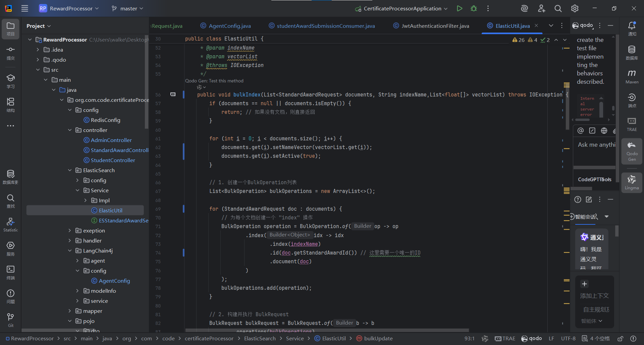Expand the Impl package
Screen dimensions: 644x345
click(x=86, y=200)
